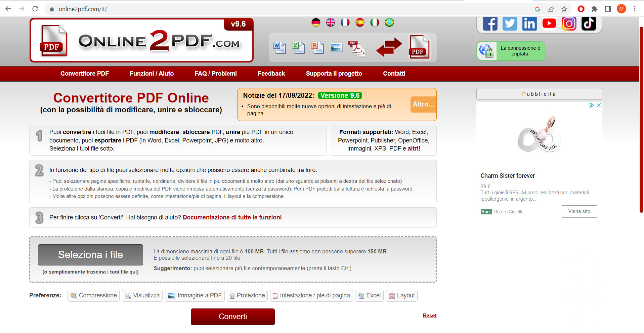Open the FAQ / Problemi menu

[215, 74]
